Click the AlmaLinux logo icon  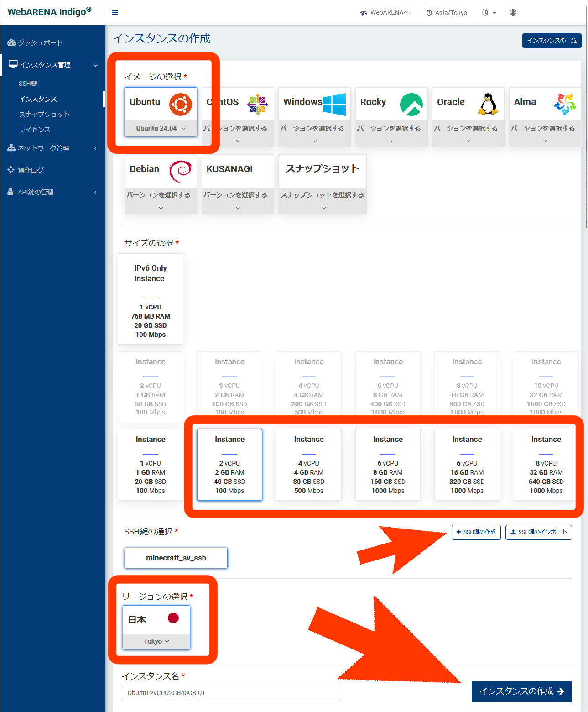tap(565, 105)
